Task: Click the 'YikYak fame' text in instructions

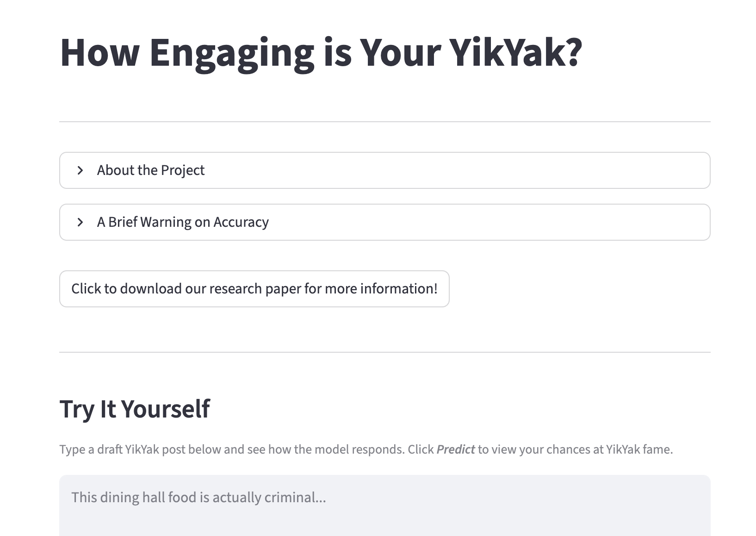Action: (639, 449)
